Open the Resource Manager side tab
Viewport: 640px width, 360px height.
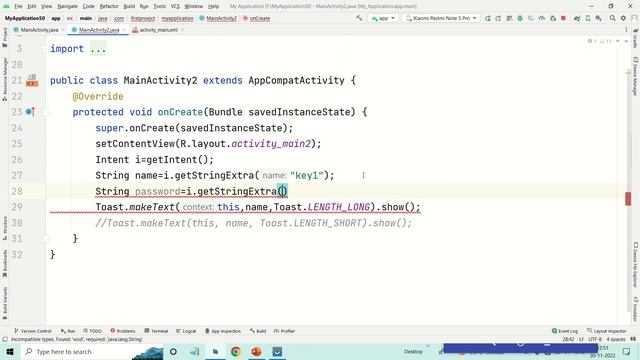tap(4, 79)
